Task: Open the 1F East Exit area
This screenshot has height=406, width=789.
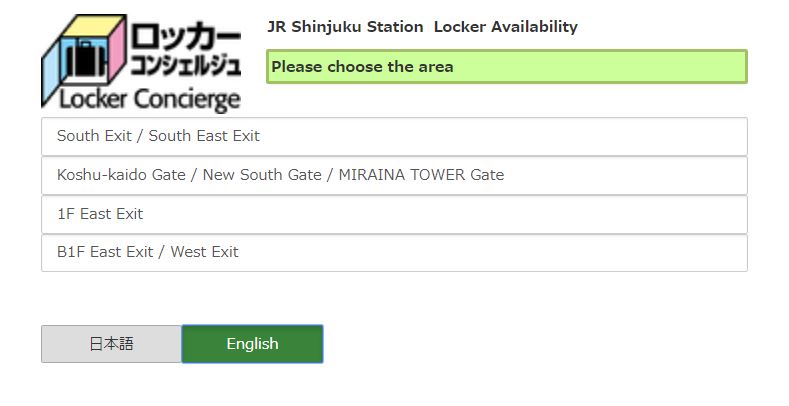Action: click(x=394, y=214)
